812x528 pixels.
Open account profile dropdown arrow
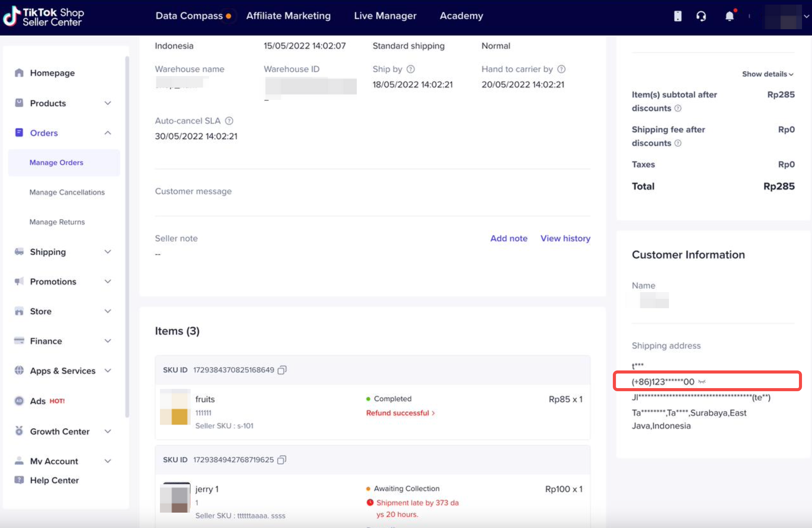pos(807,16)
